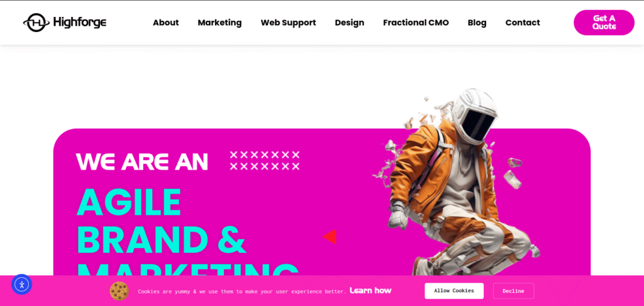Go to Web Support page
644x306 pixels.
pos(288,23)
